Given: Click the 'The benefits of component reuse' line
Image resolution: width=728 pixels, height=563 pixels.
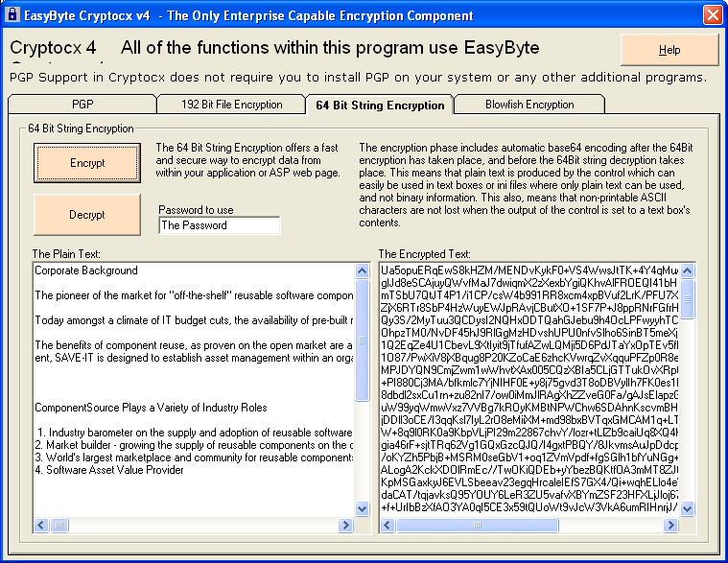Looking at the screenshot, I should (194, 345).
